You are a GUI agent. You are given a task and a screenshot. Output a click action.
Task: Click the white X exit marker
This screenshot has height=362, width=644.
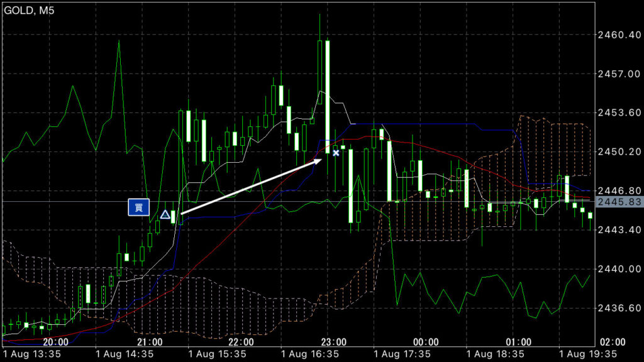336,153
